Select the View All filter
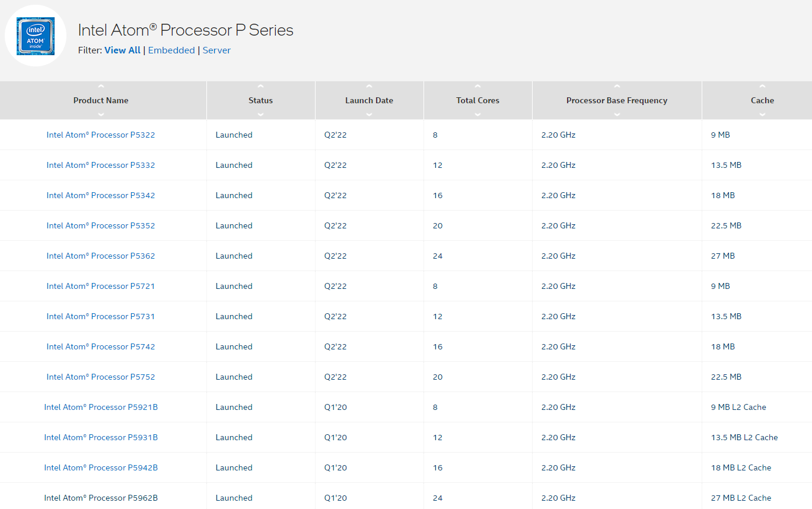Viewport: 812px width, 509px height. point(122,50)
